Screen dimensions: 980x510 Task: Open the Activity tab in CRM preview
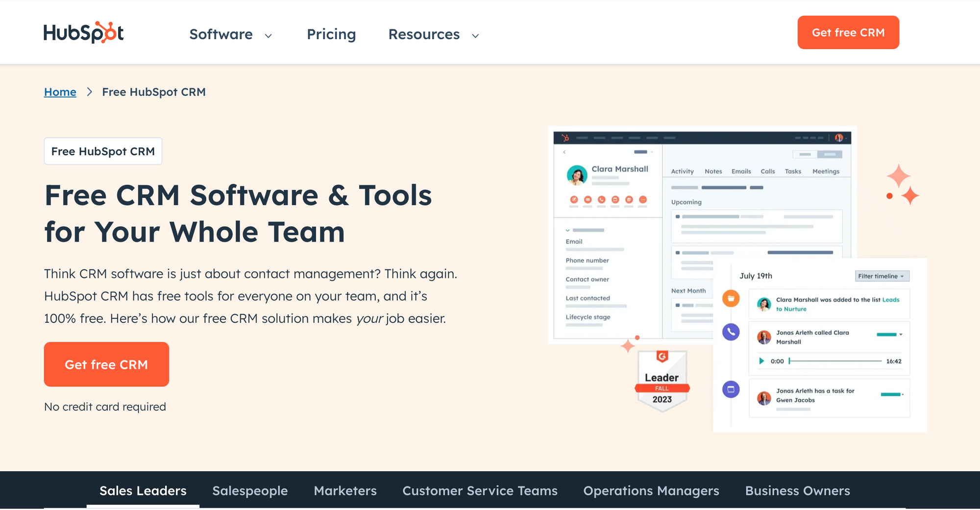click(x=682, y=171)
